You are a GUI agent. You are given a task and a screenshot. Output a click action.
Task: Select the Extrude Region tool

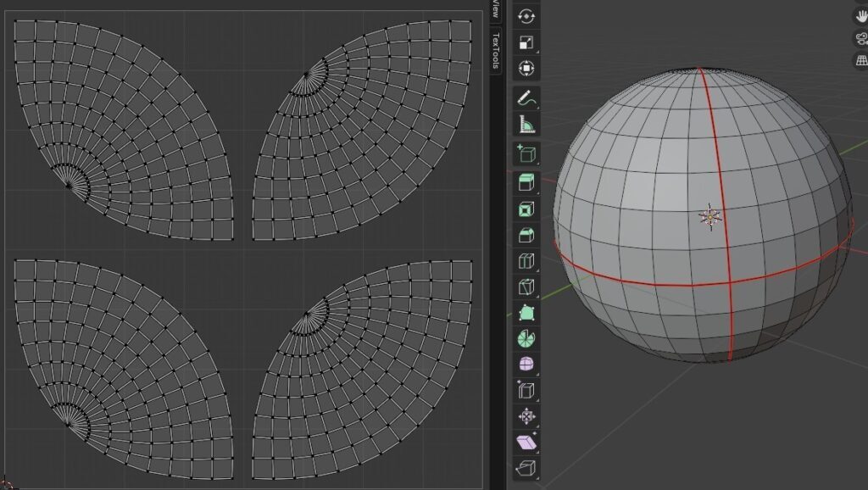[x=526, y=183]
